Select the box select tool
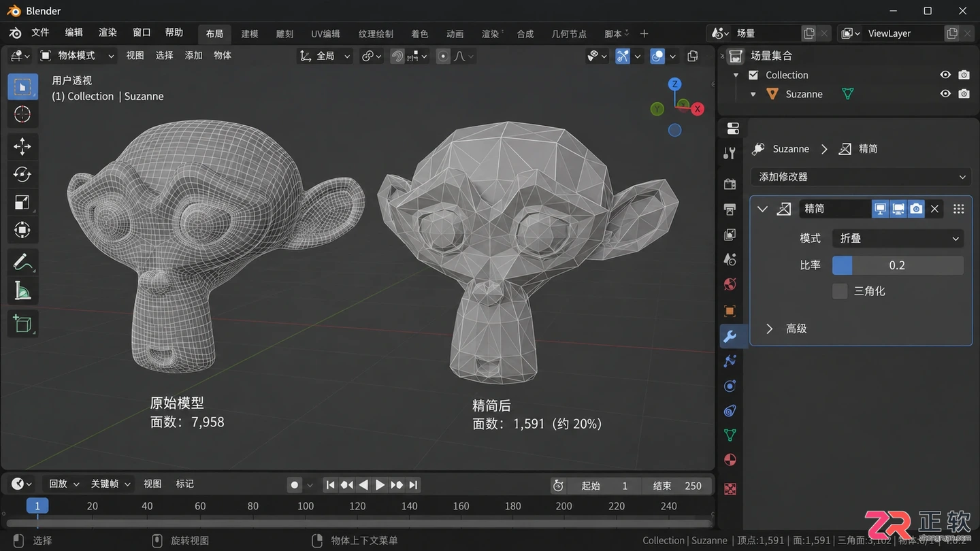Image resolution: width=980 pixels, height=551 pixels. (22, 87)
